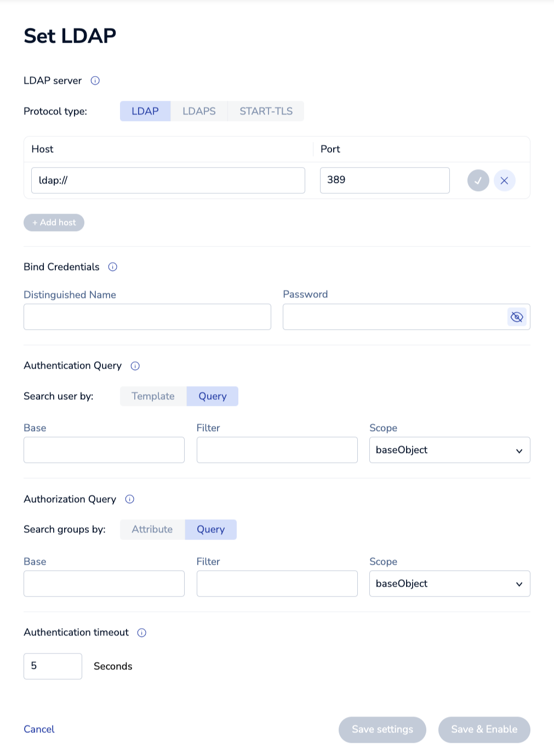Click the Cancel link
Image resolution: width=554 pixels, height=756 pixels.
[39, 729]
